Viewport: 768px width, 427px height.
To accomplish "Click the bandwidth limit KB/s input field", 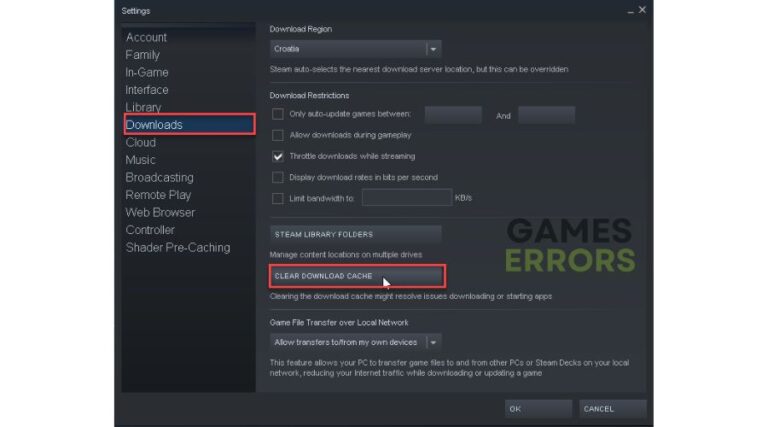I will click(x=407, y=197).
